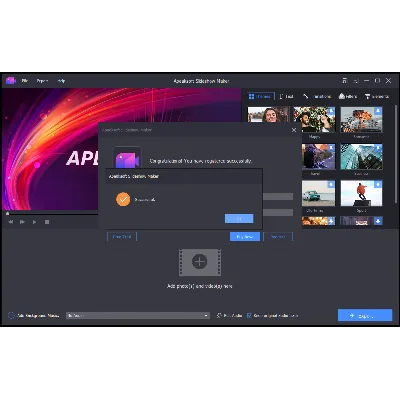Image resolution: width=400 pixels, height=400 pixels.
Task: Open the background music dropdown
Action: (x=138, y=315)
